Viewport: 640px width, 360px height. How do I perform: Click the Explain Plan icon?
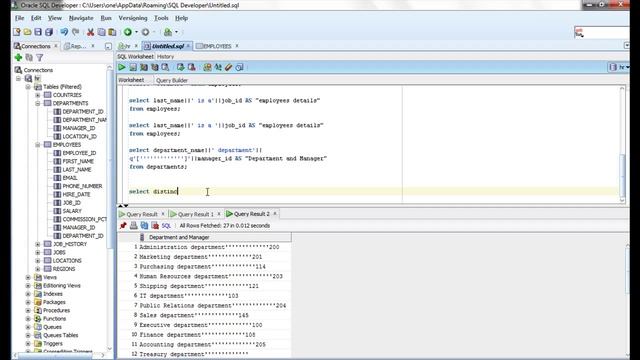pyautogui.click(x=144, y=67)
